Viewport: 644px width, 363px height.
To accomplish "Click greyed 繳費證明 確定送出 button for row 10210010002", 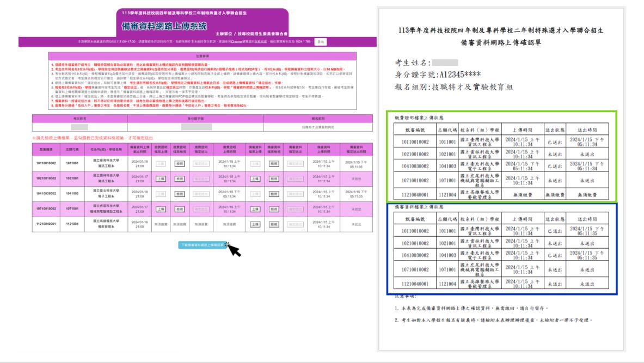I will coord(201,179).
